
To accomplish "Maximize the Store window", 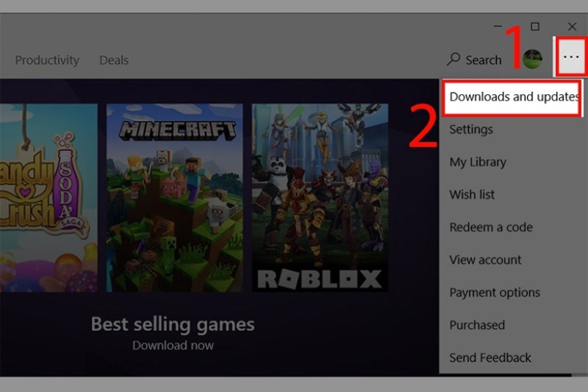I will 535,26.
